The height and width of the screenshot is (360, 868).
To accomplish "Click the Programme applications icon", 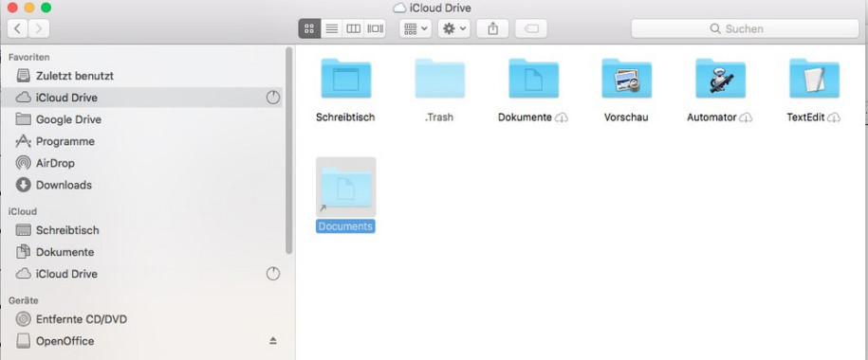I will coord(24,141).
